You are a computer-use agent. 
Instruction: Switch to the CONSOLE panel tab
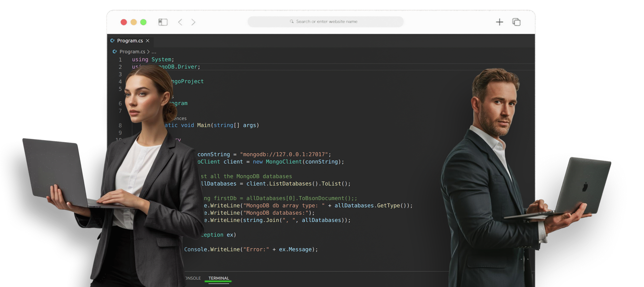(x=193, y=278)
